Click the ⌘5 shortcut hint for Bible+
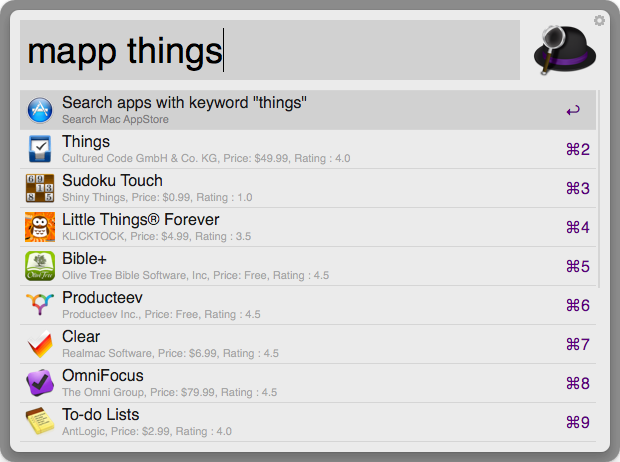 coord(577,266)
